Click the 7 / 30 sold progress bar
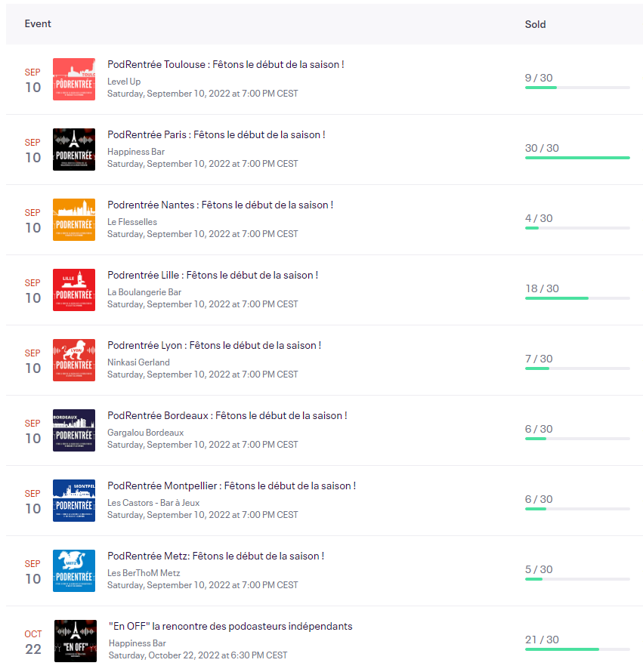The height and width of the screenshot is (672, 643). click(x=577, y=368)
